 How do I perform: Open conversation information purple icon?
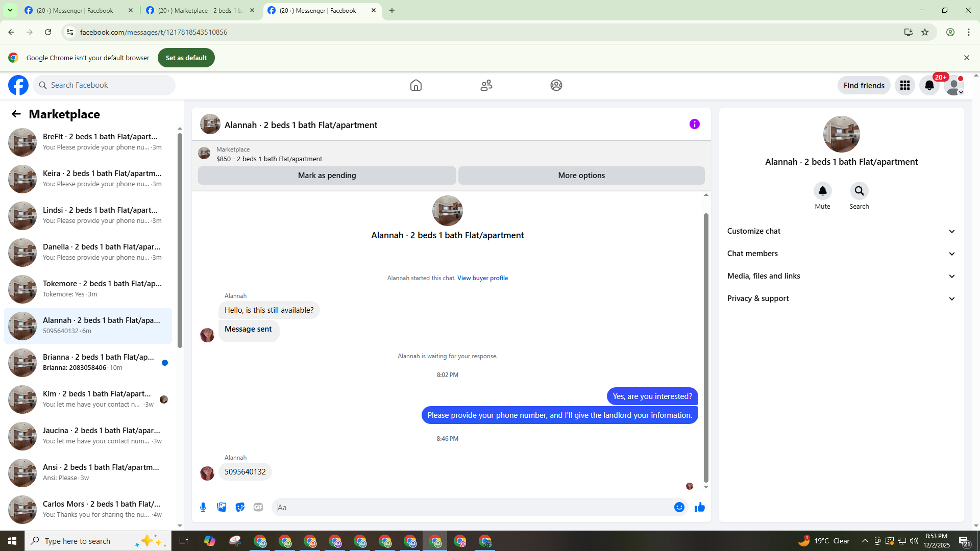(694, 124)
